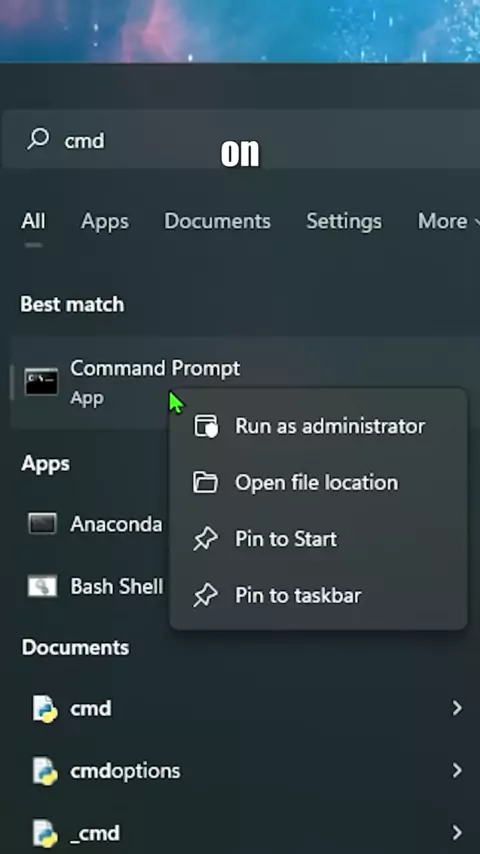Click the Open file location folder icon

click(205, 483)
